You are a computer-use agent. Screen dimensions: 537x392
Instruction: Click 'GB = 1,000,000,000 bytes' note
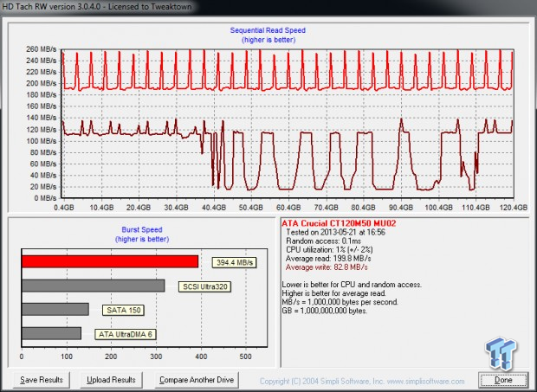(325, 311)
